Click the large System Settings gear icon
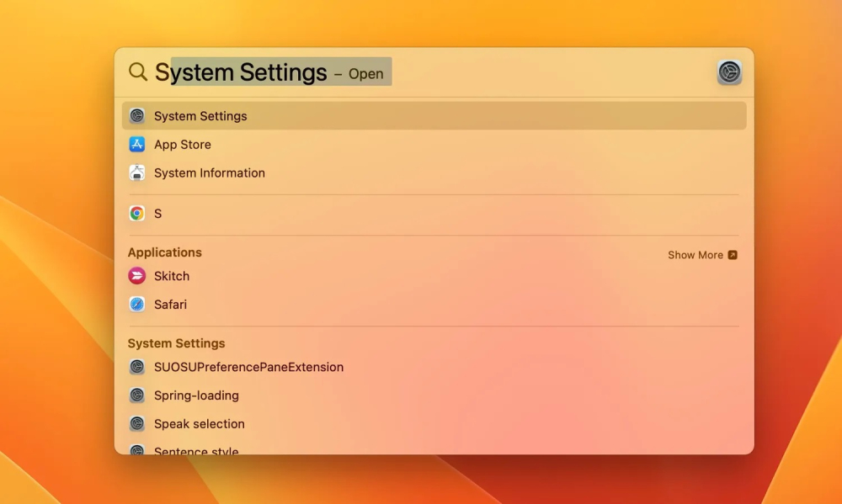Image resolution: width=842 pixels, height=504 pixels. [729, 72]
